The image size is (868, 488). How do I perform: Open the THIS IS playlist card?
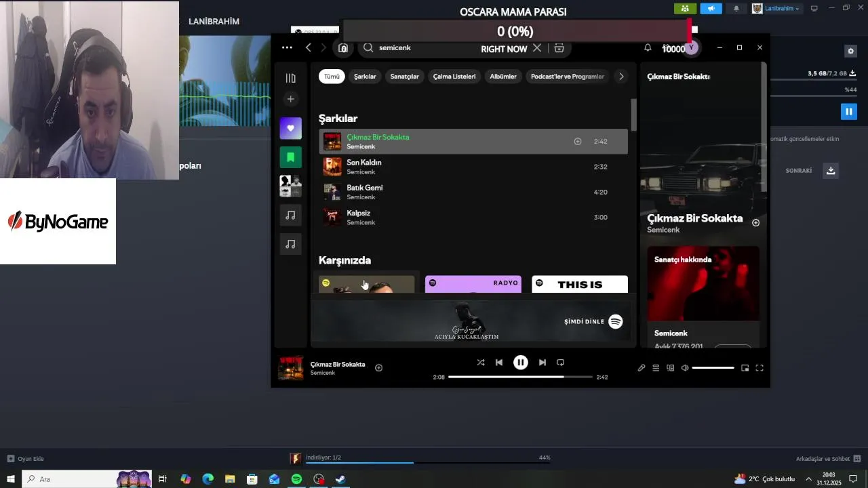pyautogui.click(x=580, y=284)
